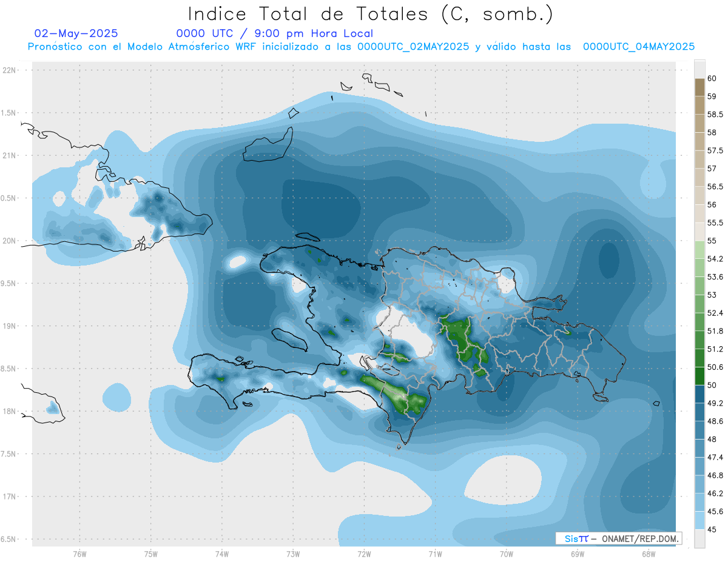
Task: Click legend value '47.4'
Action: [x=715, y=457]
